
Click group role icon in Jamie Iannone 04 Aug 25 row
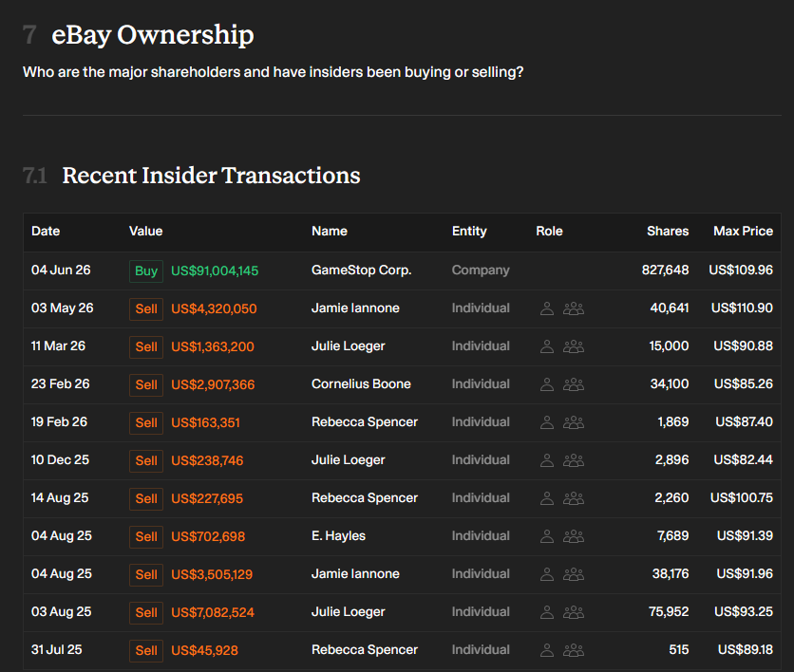[574, 574]
